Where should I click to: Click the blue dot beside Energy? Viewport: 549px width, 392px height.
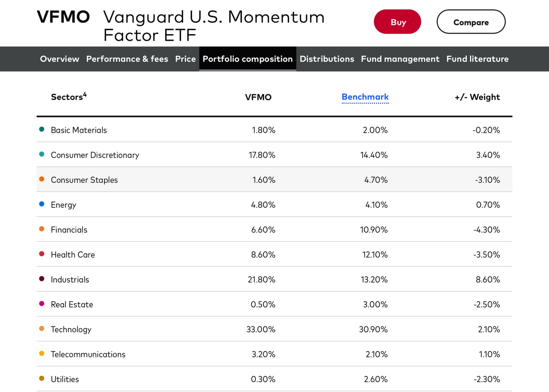pos(42,204)
